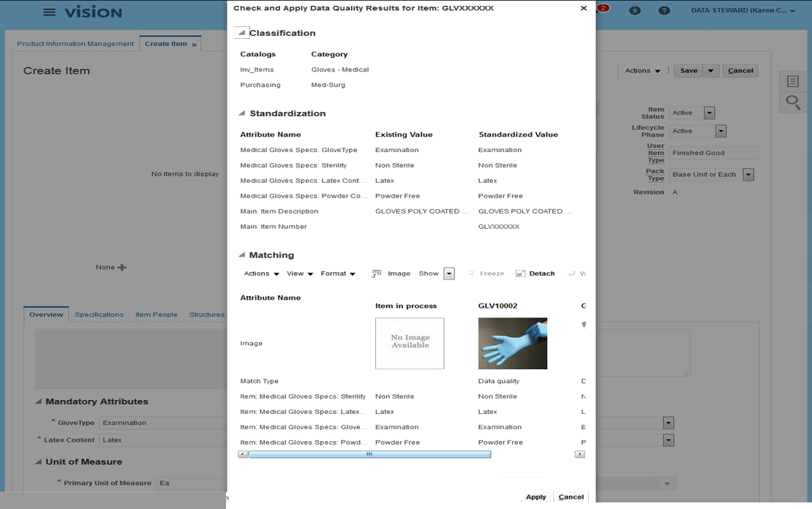
Task: Open the Latex Content dropdown arrow
Action: [x=669, y=440]
